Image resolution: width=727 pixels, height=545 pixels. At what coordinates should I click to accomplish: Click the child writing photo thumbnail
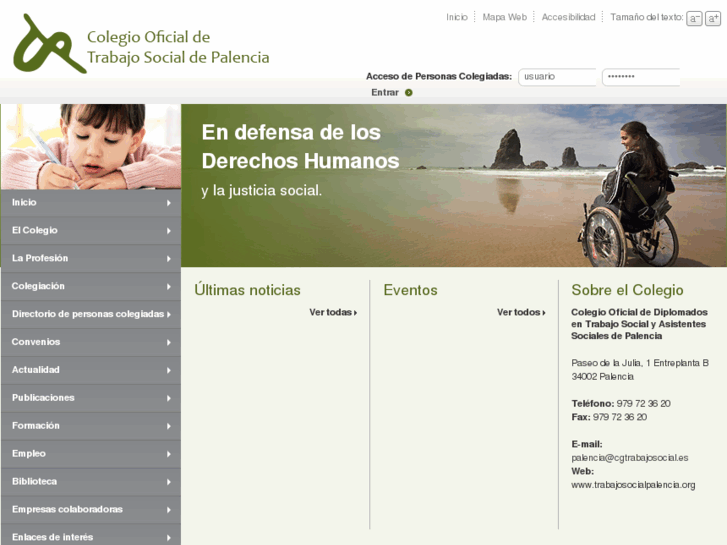pos(91,147)
